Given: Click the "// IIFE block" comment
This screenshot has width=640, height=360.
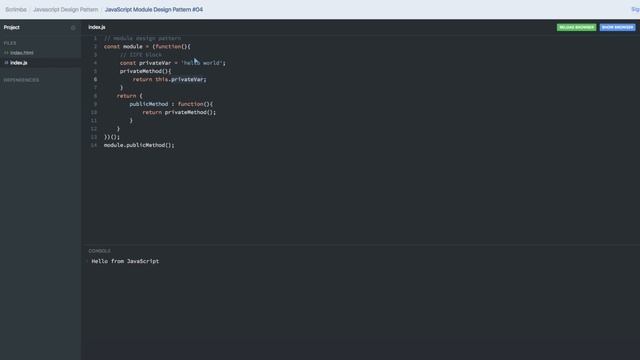Looking at the screenshot, I should click(141, 55).
